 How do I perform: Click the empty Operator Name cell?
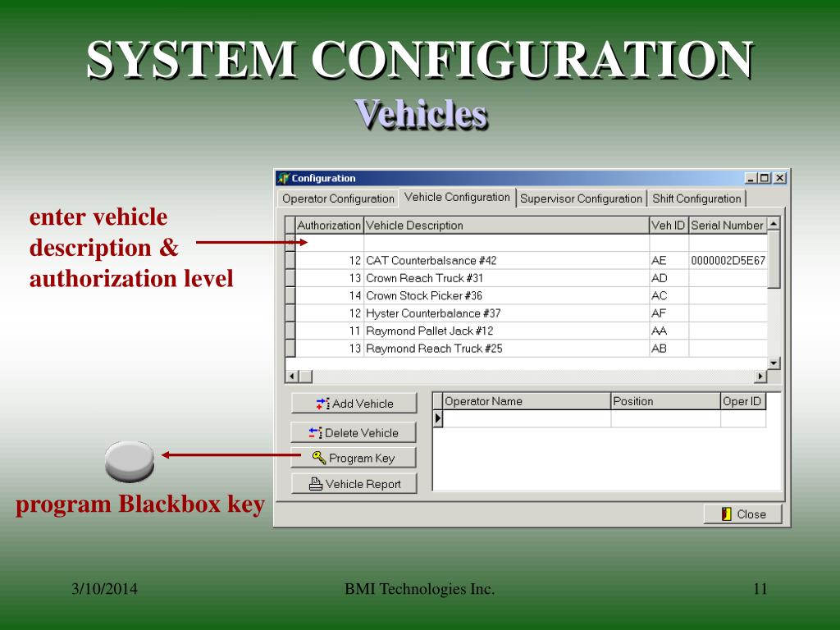pos(527,419)
